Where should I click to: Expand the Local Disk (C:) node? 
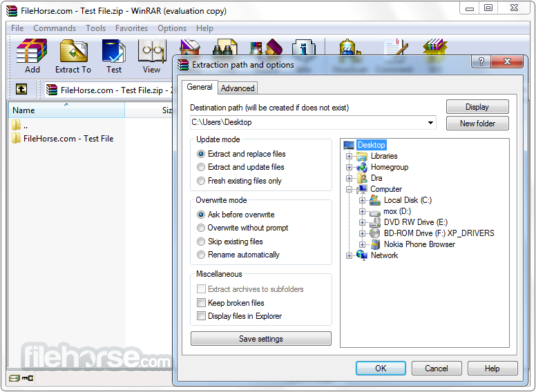click(362, 200)
